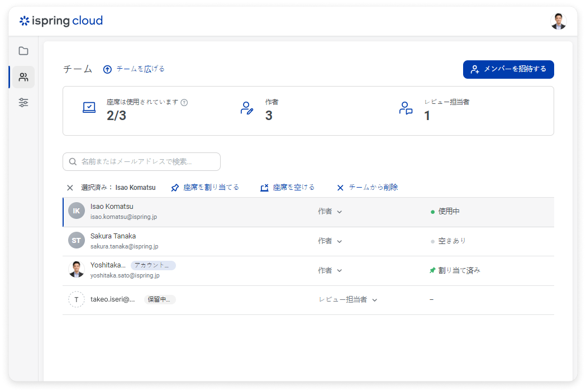Click the help question mark icon

tap(184, 102)
